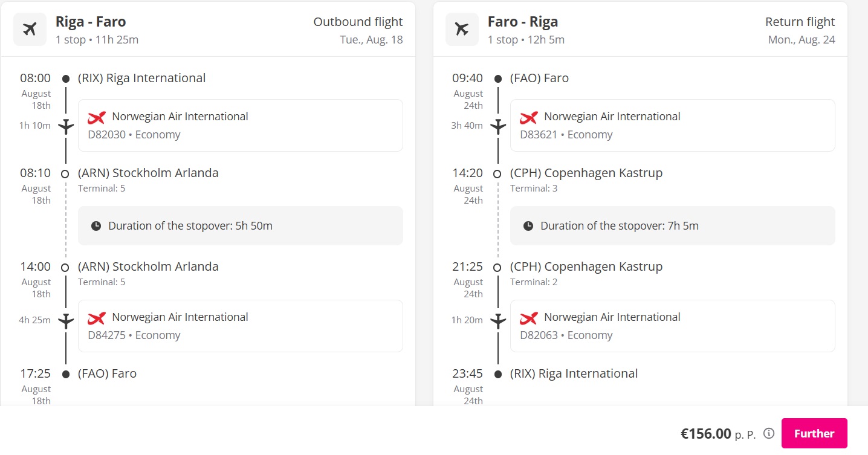Screen dimensions: 868x455
Task: Click plane icon on the 3h 40m segment
Action: (498, 126)
